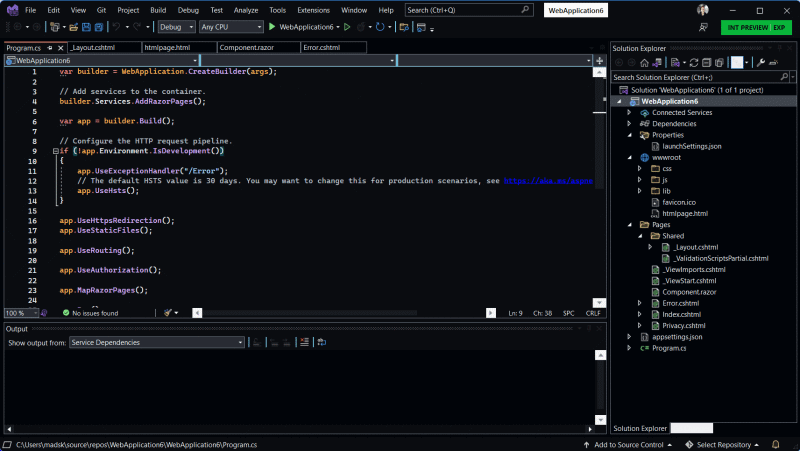
Task: Click the code cleanup broom icon
Action: click(168, 313)
